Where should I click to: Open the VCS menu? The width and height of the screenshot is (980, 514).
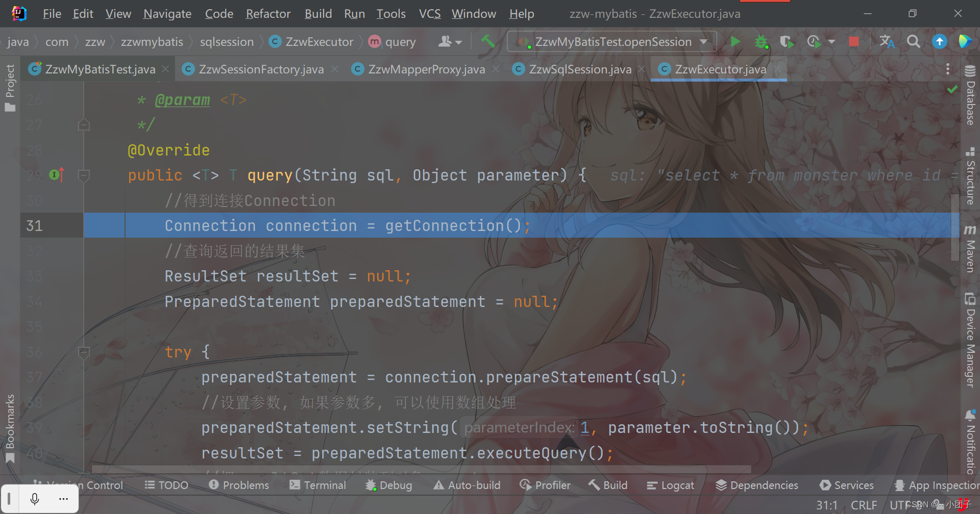coord(430,14)
